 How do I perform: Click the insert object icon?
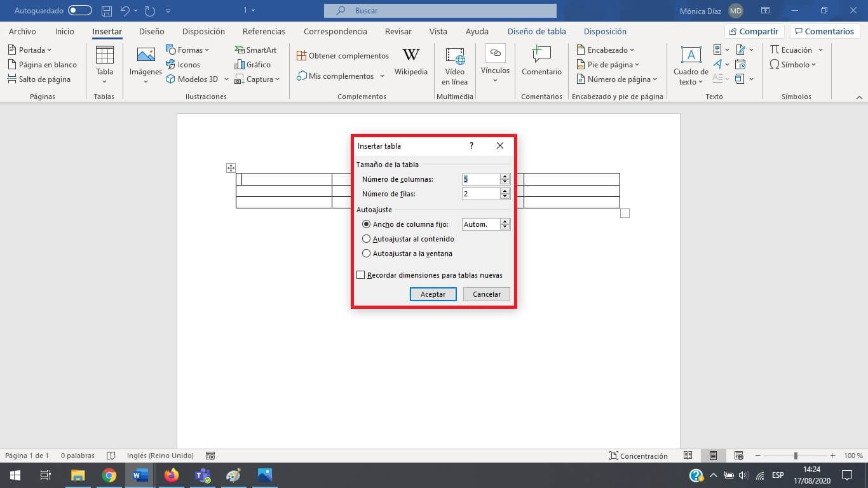[740, 79]
